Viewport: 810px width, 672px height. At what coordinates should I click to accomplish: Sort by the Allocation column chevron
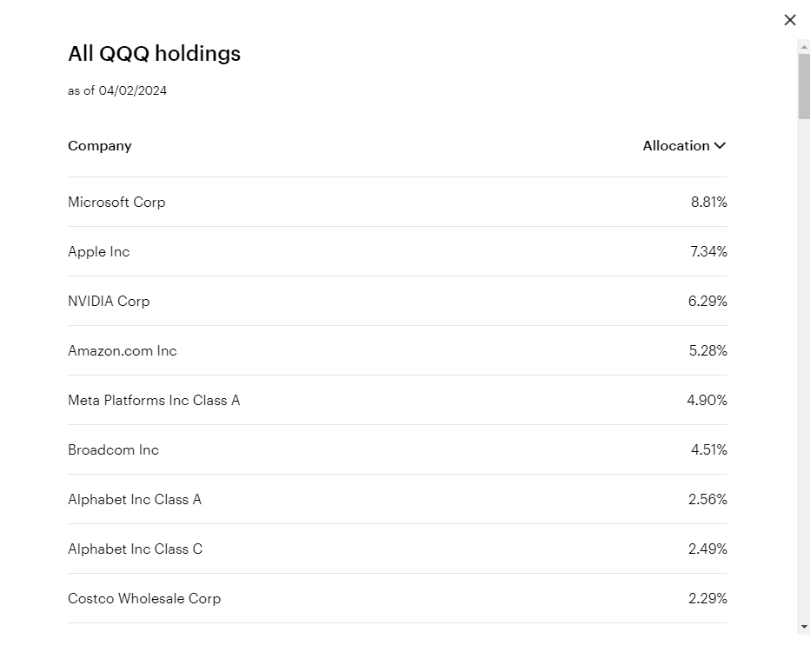point(720,146)
